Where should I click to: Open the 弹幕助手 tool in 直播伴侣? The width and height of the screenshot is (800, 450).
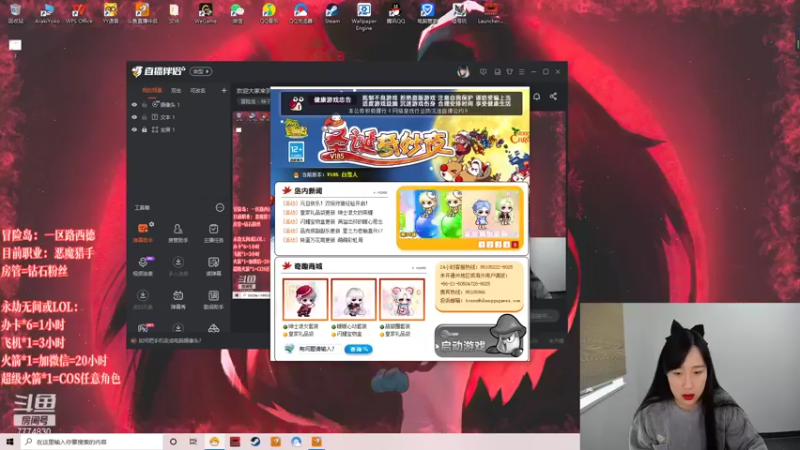143,232
